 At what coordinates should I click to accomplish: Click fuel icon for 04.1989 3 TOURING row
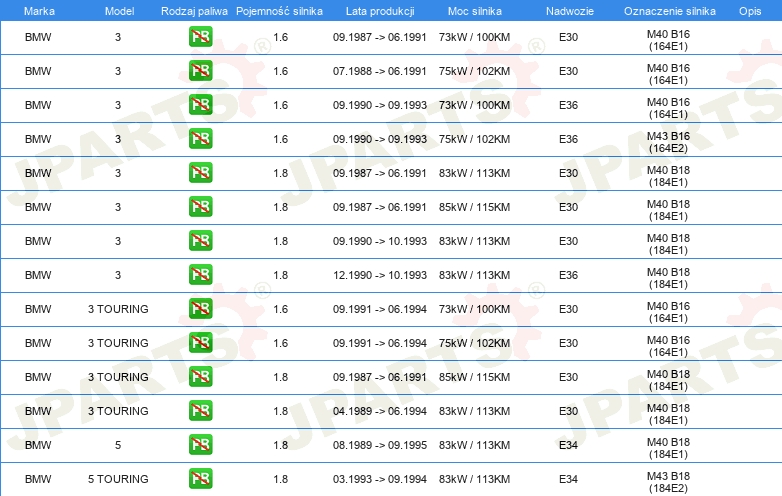200,411
